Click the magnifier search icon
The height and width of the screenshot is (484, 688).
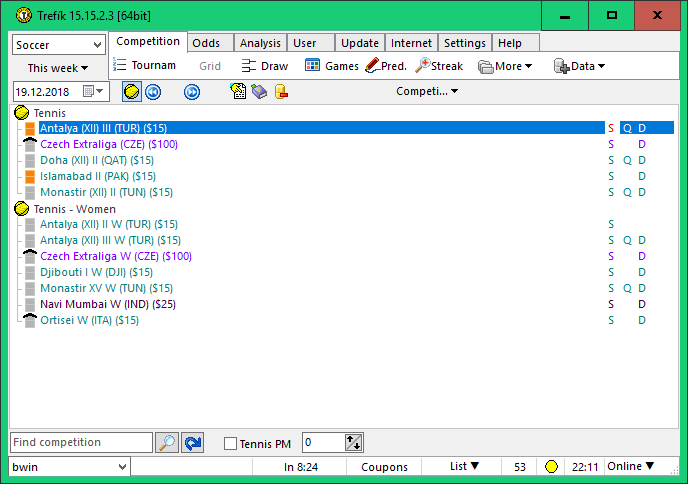tap(167, 443)
